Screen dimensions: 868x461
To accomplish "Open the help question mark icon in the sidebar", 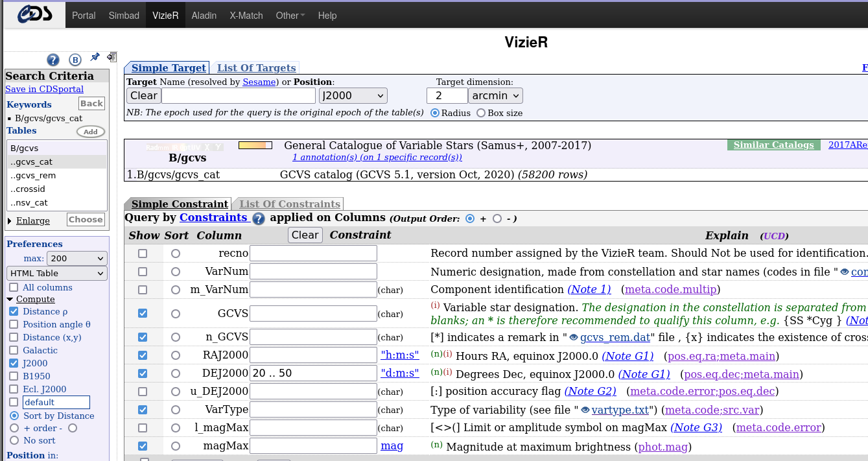I will (53, 60).
